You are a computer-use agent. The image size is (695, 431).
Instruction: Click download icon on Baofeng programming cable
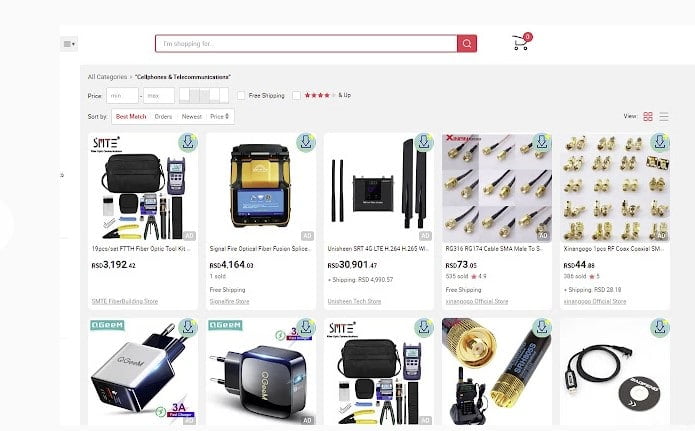(x=660, y=328)
